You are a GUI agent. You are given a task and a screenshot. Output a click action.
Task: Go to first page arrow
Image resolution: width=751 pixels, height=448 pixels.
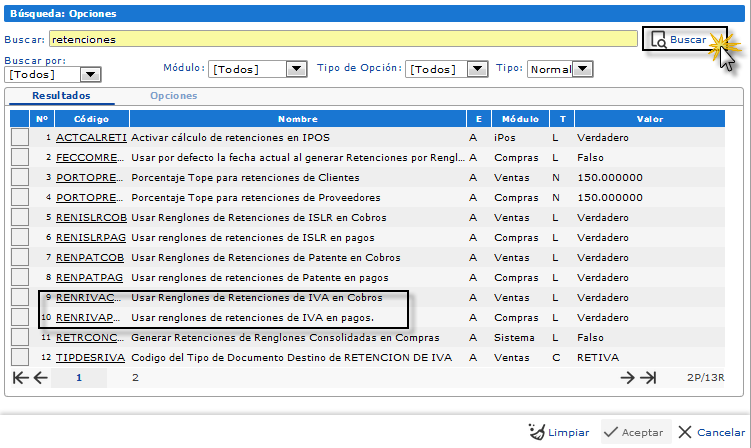click(x=20, y=378)
